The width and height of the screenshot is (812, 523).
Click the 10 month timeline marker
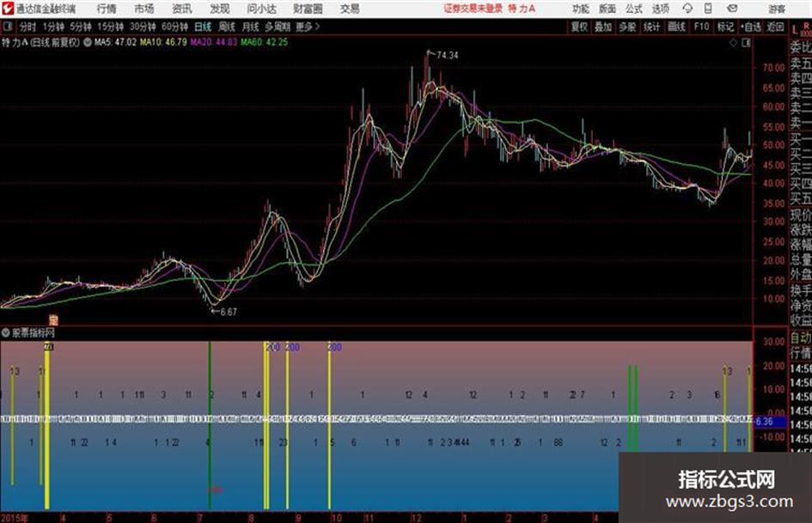[337, 518]
